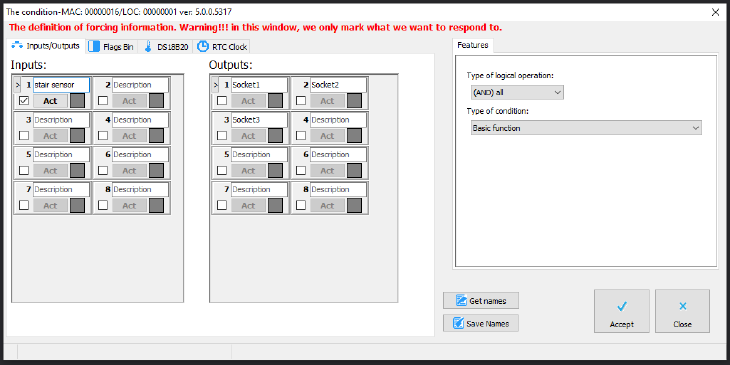The height and width of the screenshot is (365, 730).
Task: Click the Input 3 Description field
Action: tap(61, 120)
